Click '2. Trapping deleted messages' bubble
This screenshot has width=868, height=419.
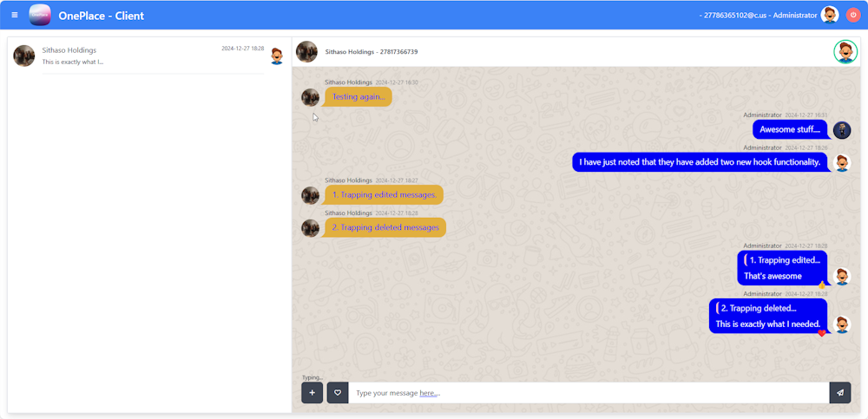click(x=385, y=227)
